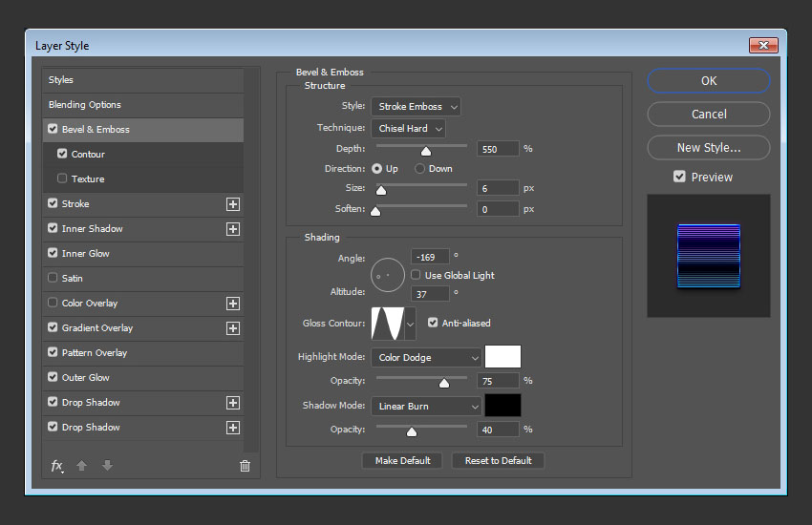The height and width of the screenshot is (525, 812).
Task: Click the plus icon beside Color Overlay
Action: (x=232, y=304)
